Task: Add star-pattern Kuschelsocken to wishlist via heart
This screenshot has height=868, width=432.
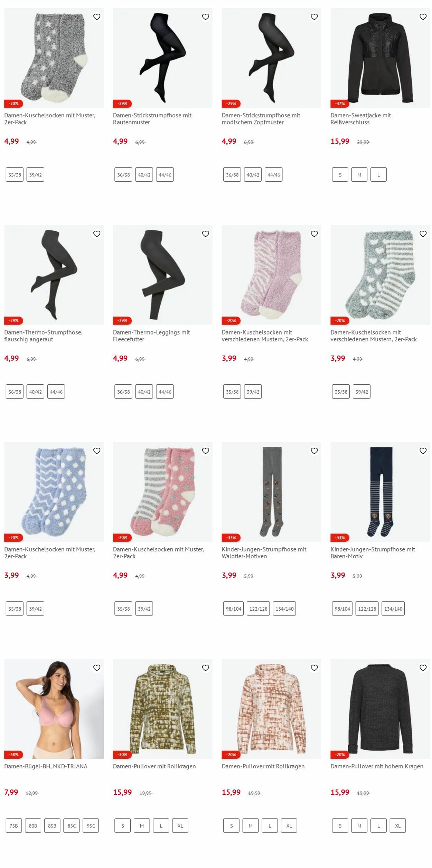Action: [x=97, y=17]
